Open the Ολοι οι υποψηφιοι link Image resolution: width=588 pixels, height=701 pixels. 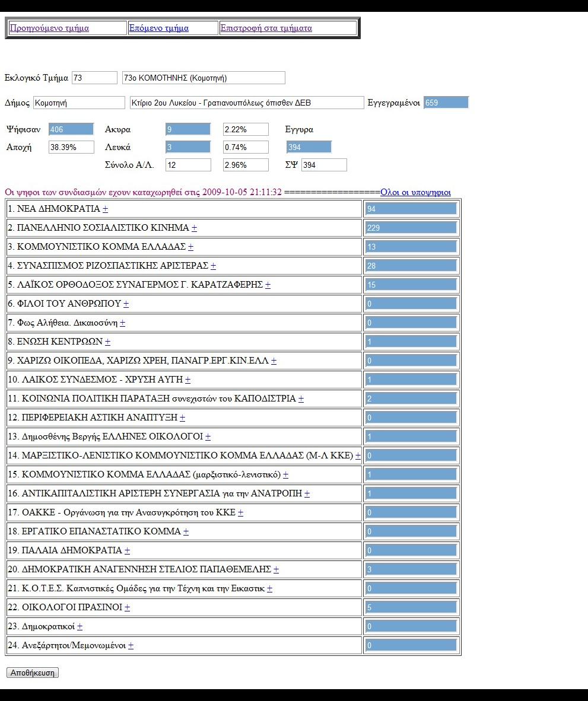point(415,192)
